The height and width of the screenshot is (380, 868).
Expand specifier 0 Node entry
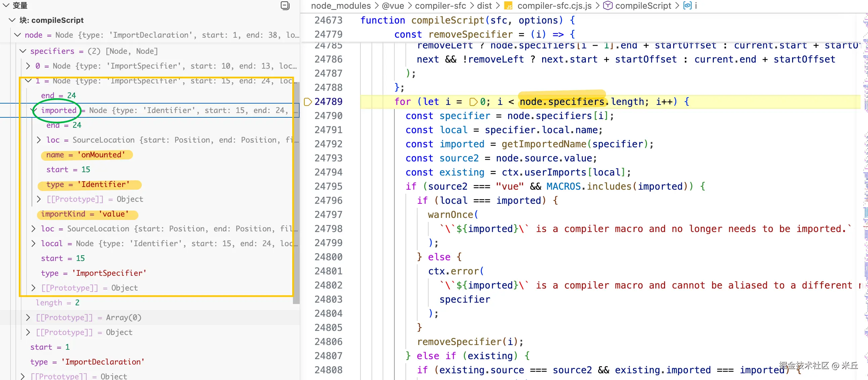coord(28,66)
